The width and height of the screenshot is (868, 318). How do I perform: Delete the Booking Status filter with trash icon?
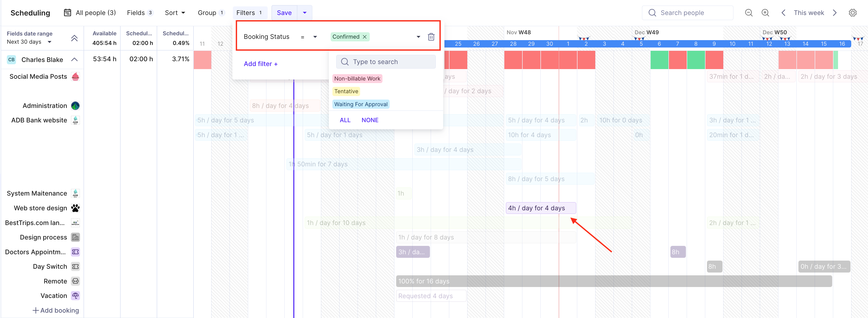coord(431,37)
